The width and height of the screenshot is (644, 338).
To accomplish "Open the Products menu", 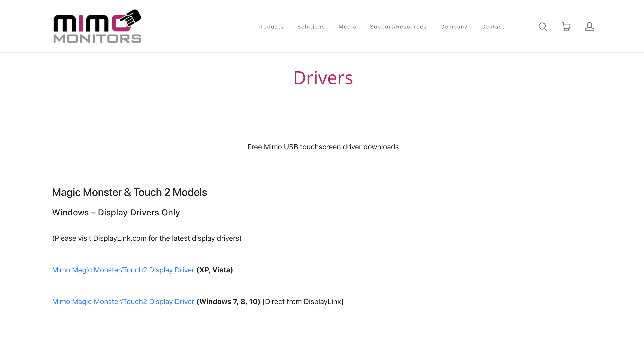I will (x=270, y=27).
